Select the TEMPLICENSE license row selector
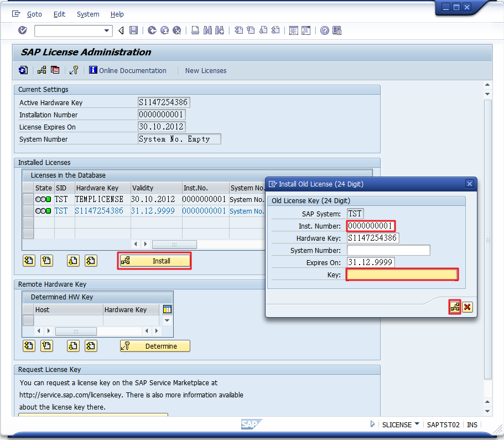This screenshot has width=504, height=440. (28, 199)
